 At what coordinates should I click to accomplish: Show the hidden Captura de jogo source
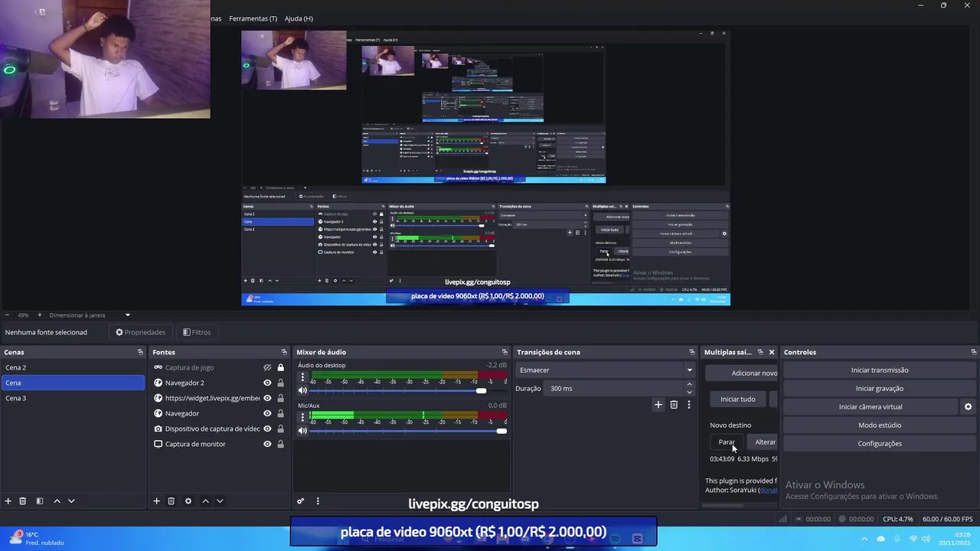[267, 367]
